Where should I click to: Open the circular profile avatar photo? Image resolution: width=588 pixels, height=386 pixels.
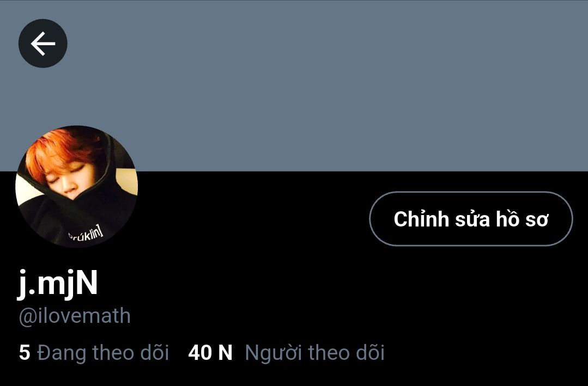[76, 186]
